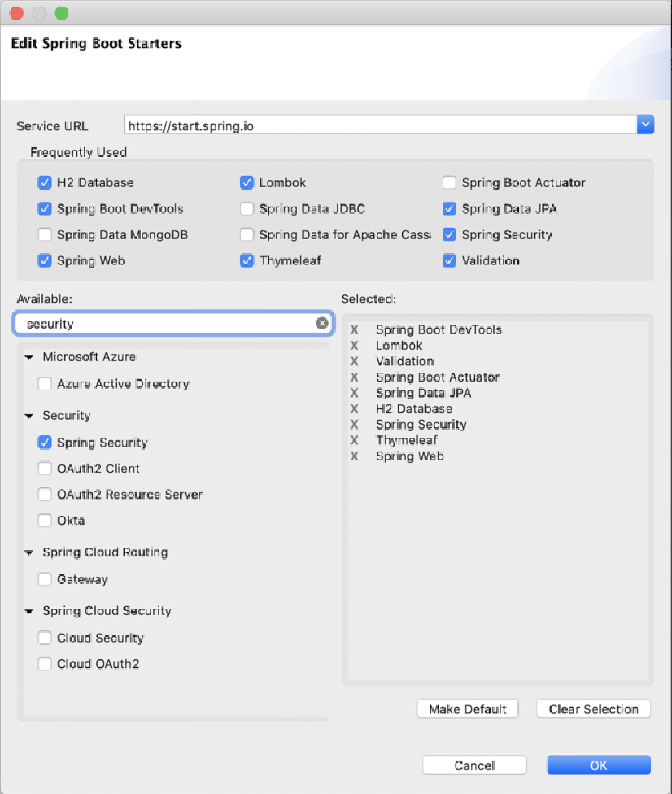Clear the security search text
The image size is (672, 794).
[321, 323]
